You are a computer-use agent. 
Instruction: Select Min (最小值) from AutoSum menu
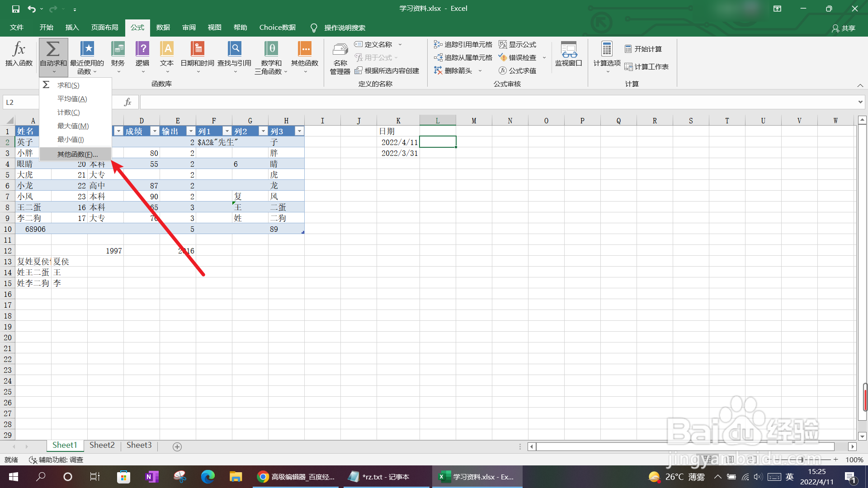pos(75,139)
